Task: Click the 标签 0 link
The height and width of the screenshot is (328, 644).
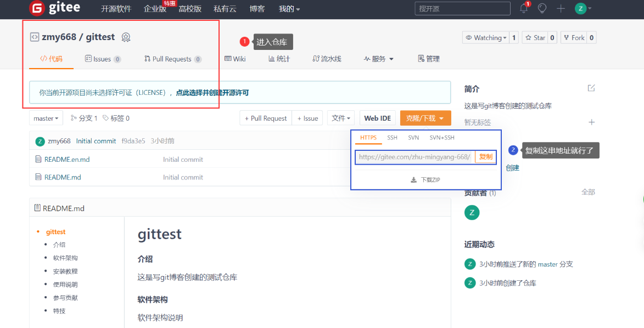Action: (116, 118)
